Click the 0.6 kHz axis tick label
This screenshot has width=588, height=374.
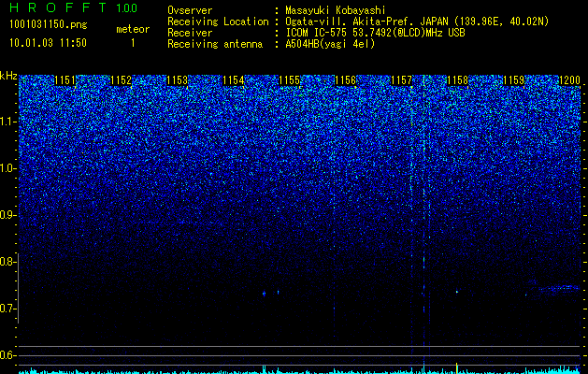(7, 355)
